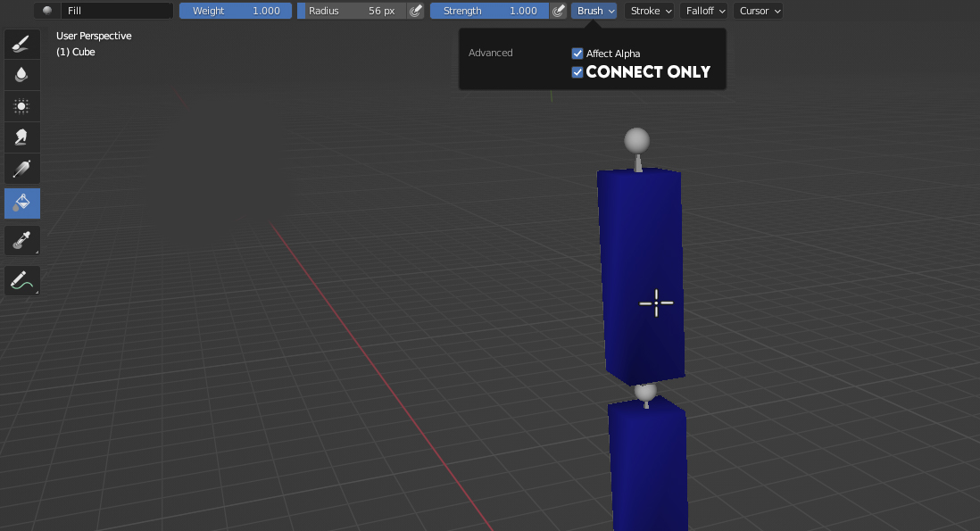This screenshot has width=980, height=531.
Task: Click the Fill brush name field
Action: pos(117,11)
